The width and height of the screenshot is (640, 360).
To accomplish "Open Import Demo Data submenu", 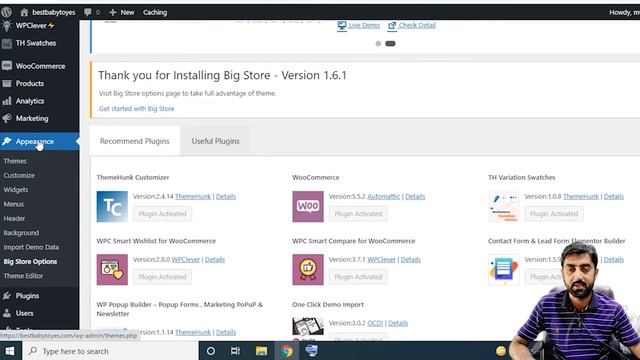I will tap(31, 247).
